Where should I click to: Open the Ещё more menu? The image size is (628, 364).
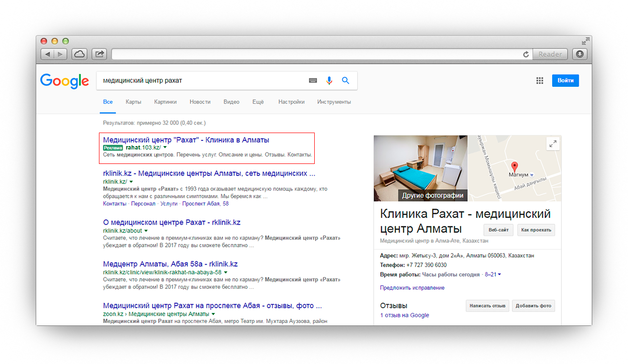(x=258, y=102)
